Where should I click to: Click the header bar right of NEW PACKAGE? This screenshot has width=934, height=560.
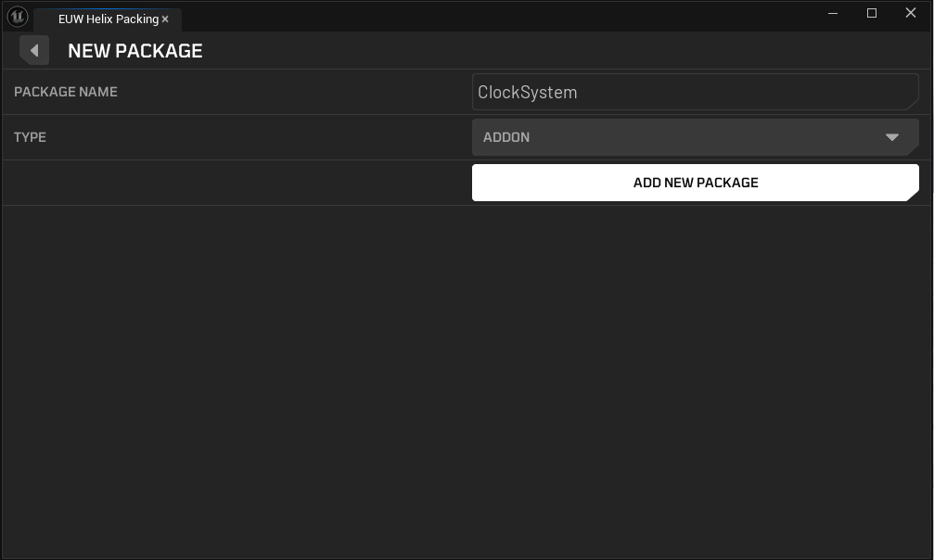(557, 51)
